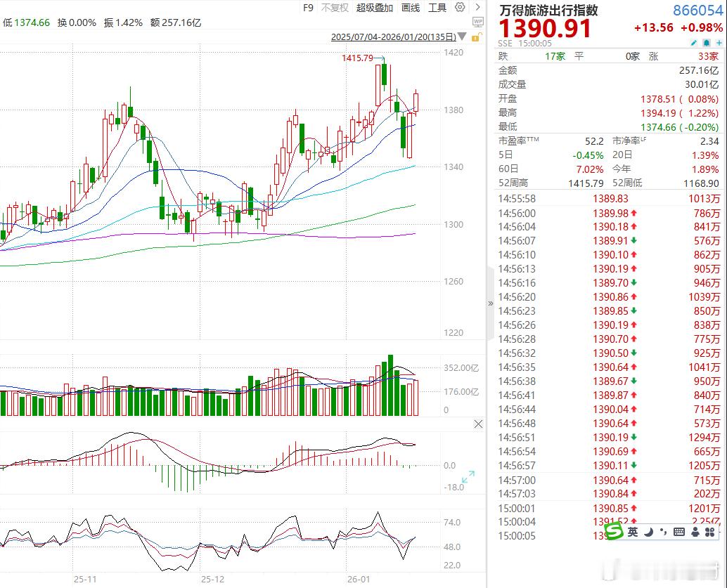This screenshot has height=588, width=727.
Task: Toggle punctuation mode icon in IME bar
Action: pyautogui.click(x=664, y=532)
